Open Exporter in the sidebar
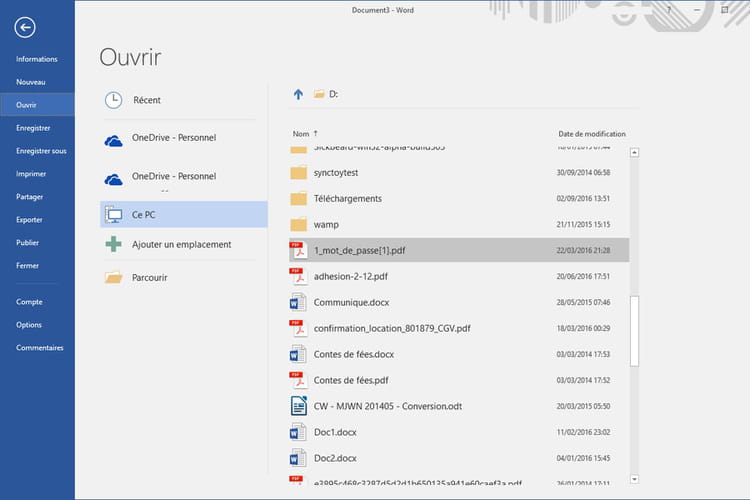Screen dimensions: 750x500 point(29,220)
